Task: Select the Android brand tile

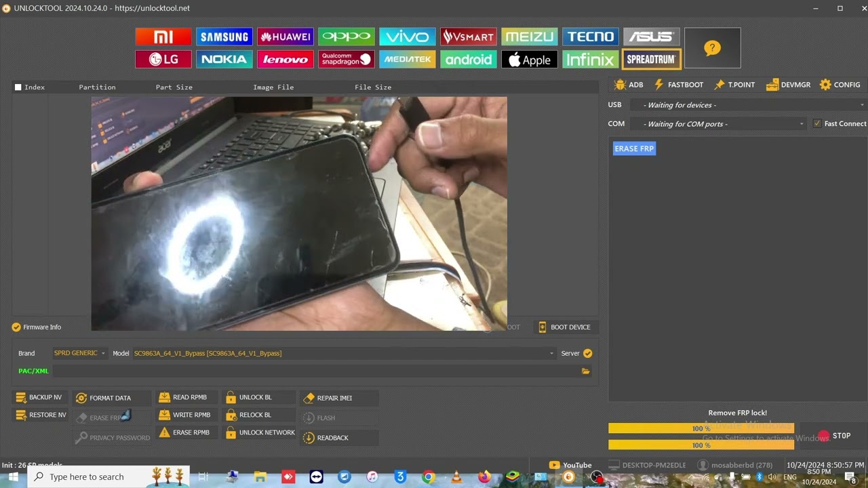Action: click(469, 60)
